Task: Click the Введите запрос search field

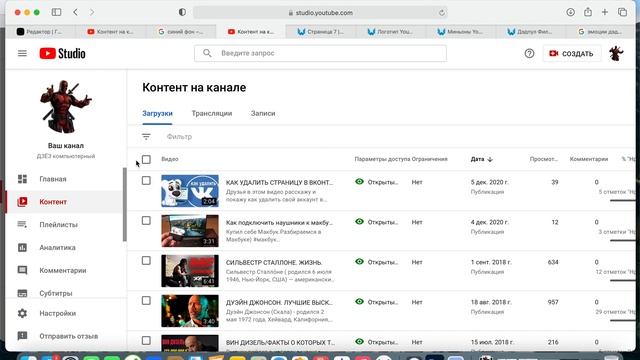Action: (x=320, y=53)
